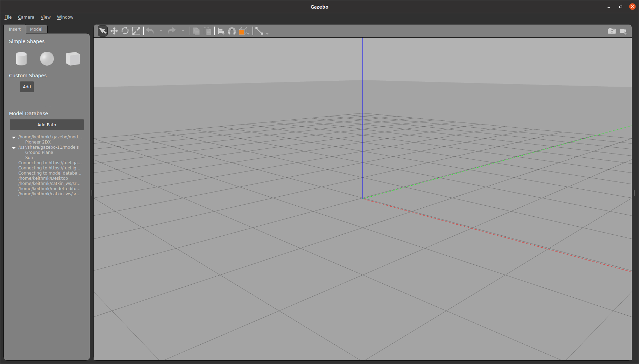
Task: Minimize the Gazebo window
Action: (609, 7)
